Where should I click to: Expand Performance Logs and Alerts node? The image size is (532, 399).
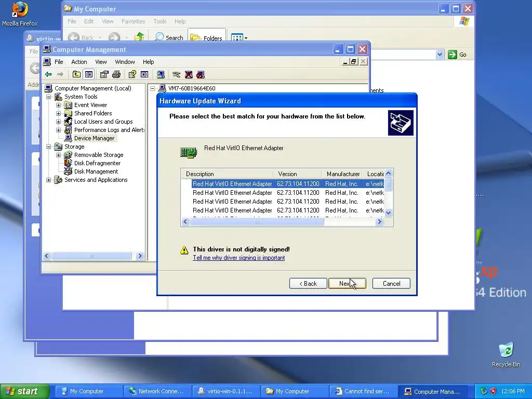pos(58,130)
